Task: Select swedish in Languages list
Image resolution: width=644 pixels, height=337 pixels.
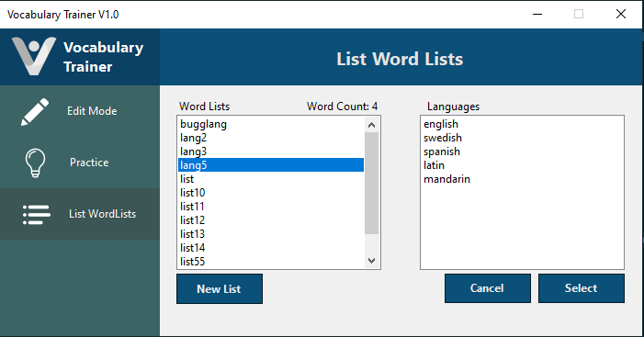Action: [522, 138]
